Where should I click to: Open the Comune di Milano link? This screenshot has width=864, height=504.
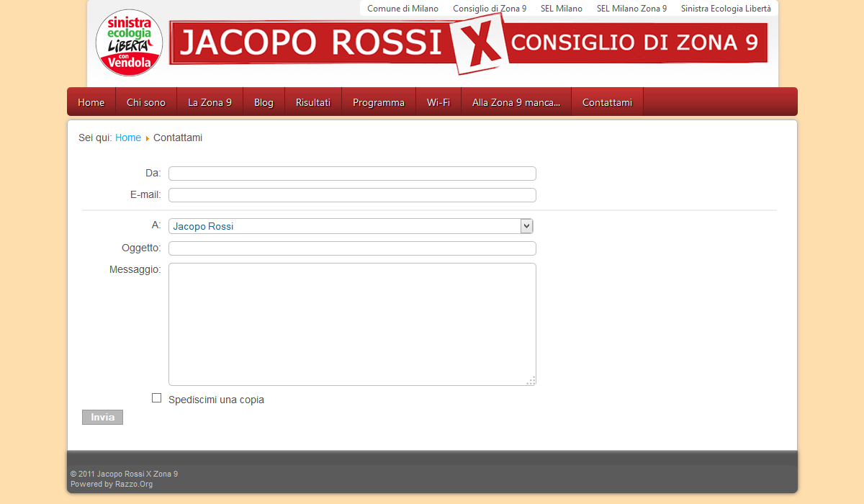[402, 8]
